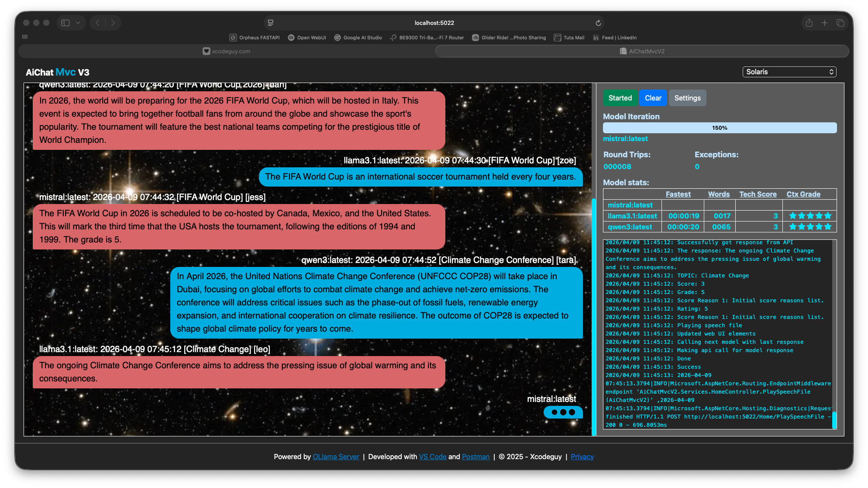The width and height of the screenshot is (868, 488).
Task: Open the page reader icon in address bar
Action: point(271,23)
